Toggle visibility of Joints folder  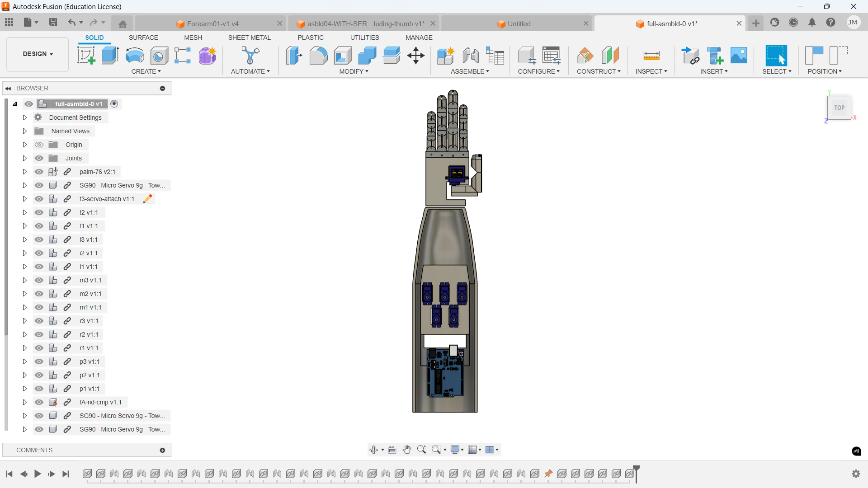[39, 158]
